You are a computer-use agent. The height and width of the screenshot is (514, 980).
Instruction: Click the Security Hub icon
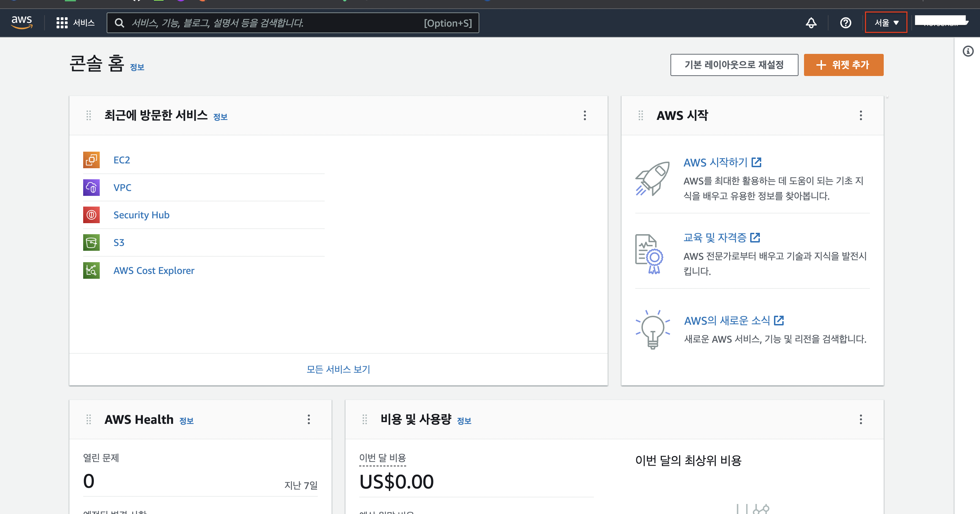click(x=91, y=215)
